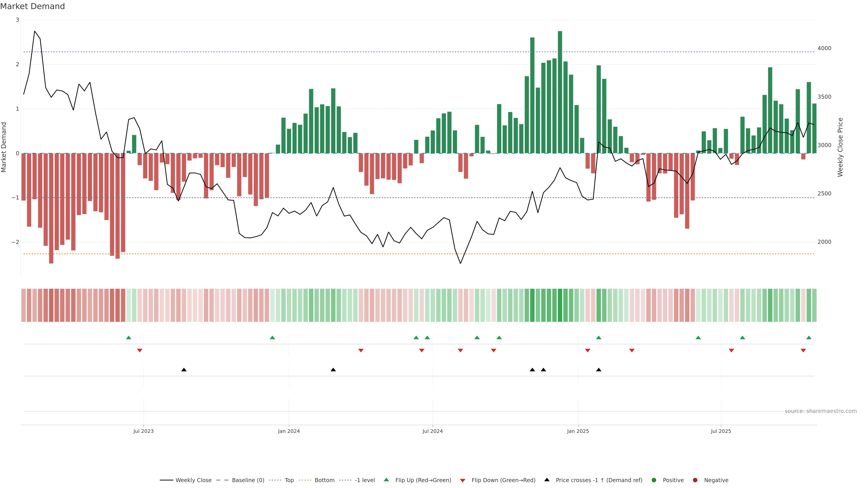Click the leftmost red flip-down marker
The width and height of the screenshot is (868, 488).
click(x=139, y=351)
